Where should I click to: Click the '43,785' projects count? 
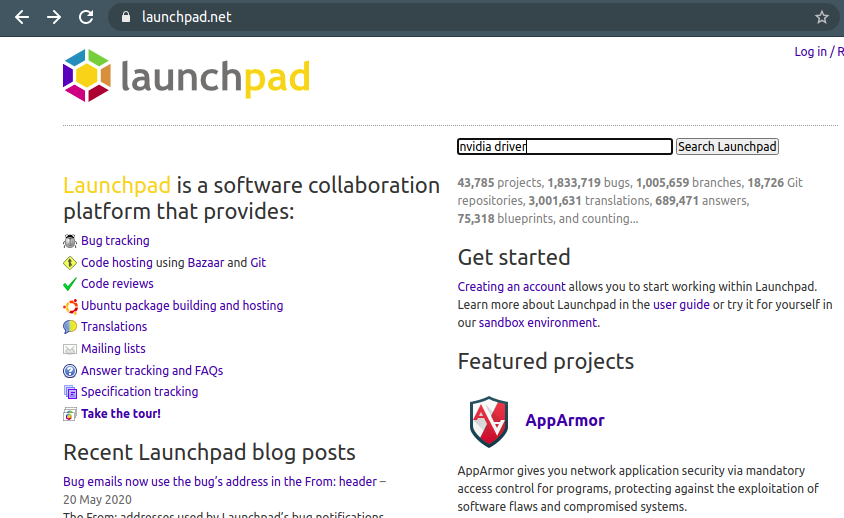coord(476,183)
